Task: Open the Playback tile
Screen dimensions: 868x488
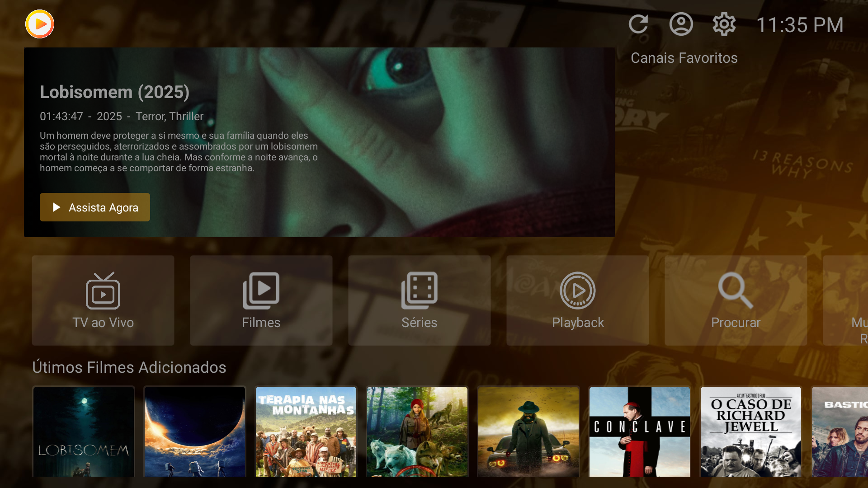Action: pos(578,300)
